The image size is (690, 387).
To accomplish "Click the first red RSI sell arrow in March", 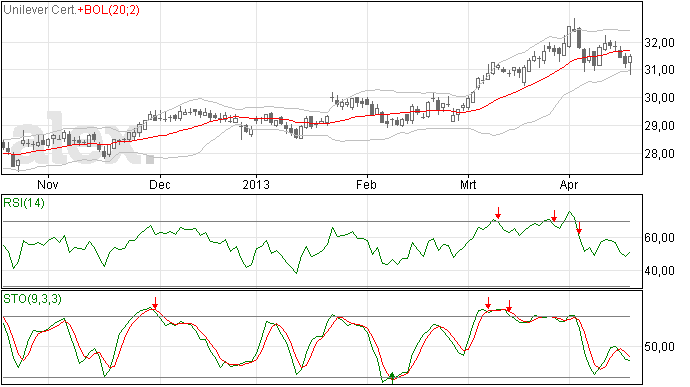I will pos(498,213).
